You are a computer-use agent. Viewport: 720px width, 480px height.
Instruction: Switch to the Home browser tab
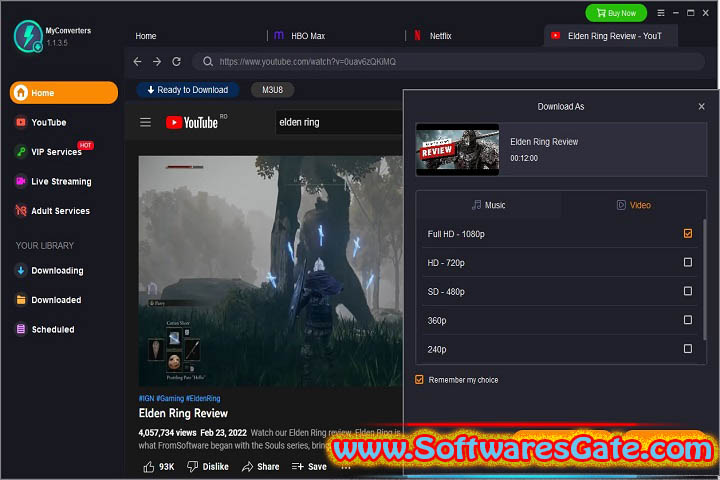click(x=146, y=36)
